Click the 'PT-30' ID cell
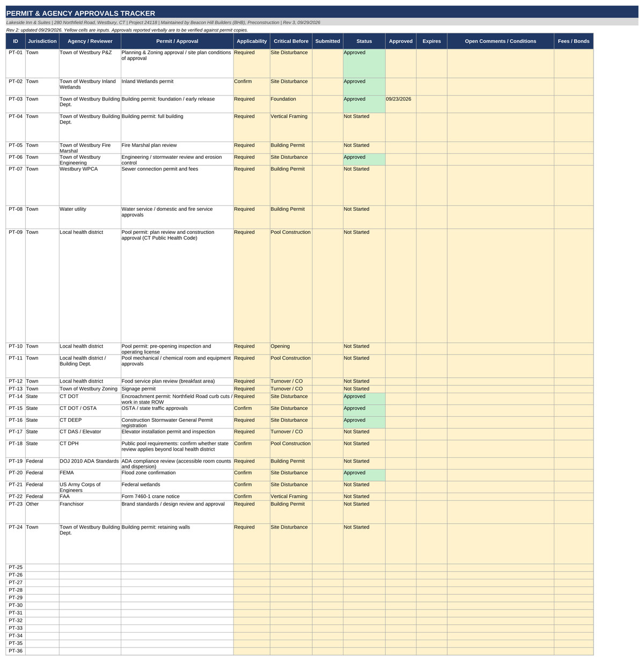The height and width of the screenshot is (661, 644). click(16, 605)
